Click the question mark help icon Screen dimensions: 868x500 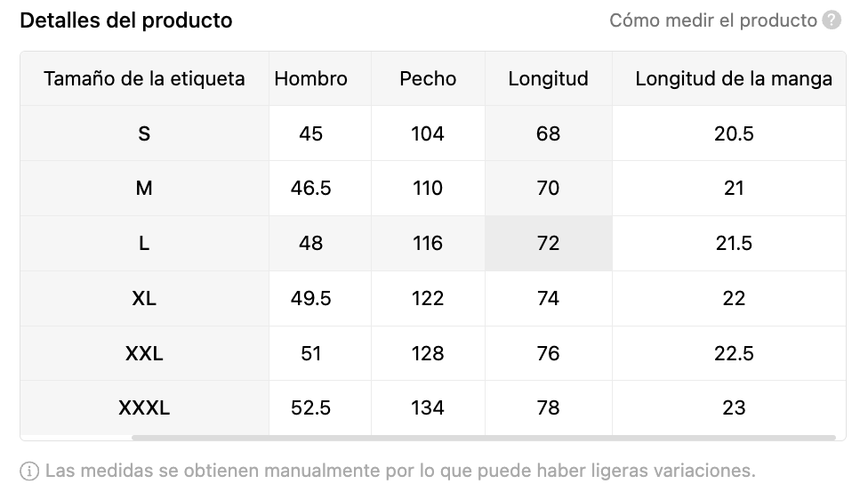pyautogui.click(x=832, y=20)
